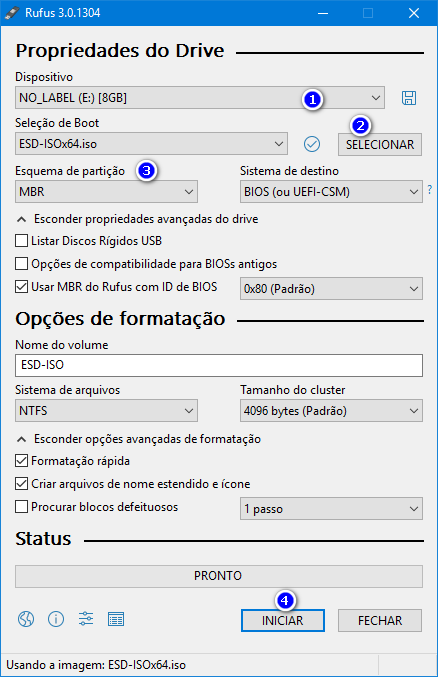Click the ISO checksum checkmark icon
Image resolution: width=438 pixels, height=677 pixels.
click(311, 144)
